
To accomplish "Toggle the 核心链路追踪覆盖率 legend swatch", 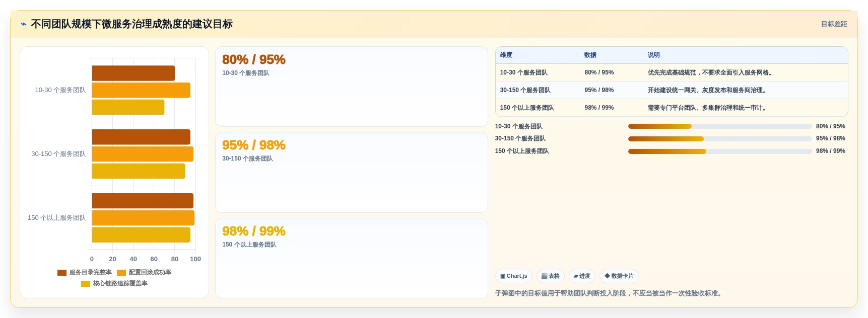I will [86, 284].
